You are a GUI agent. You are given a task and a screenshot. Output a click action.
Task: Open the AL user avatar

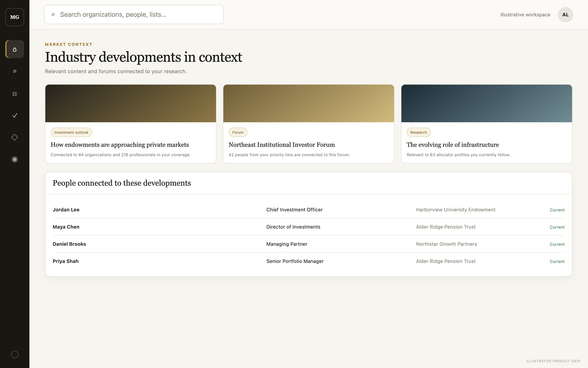coord(565,15)
